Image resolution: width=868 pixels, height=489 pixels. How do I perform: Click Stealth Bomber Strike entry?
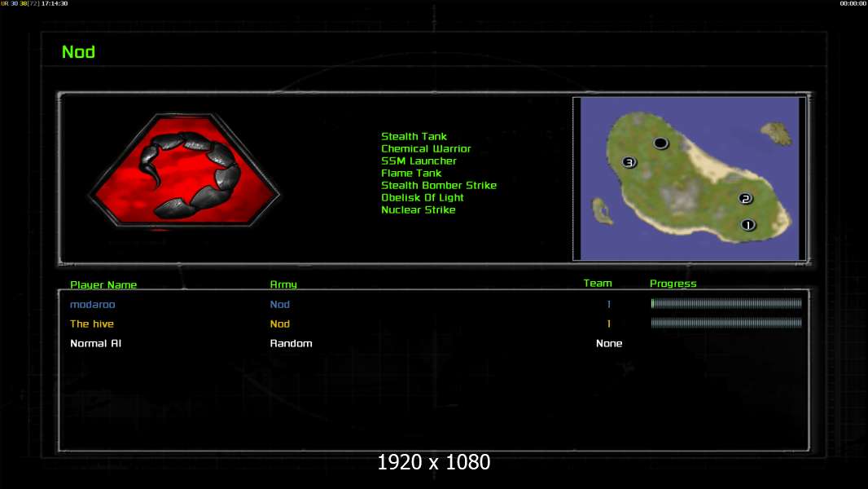point(438,185)
